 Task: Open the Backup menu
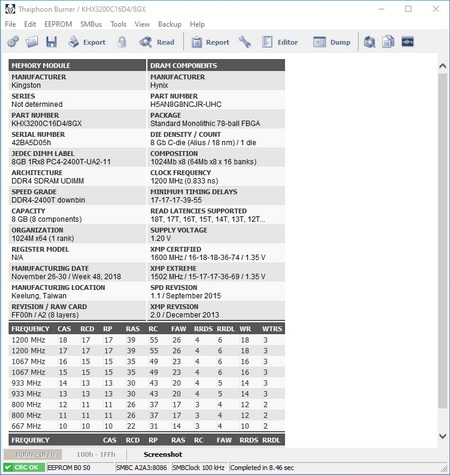(x=170, y=24)
